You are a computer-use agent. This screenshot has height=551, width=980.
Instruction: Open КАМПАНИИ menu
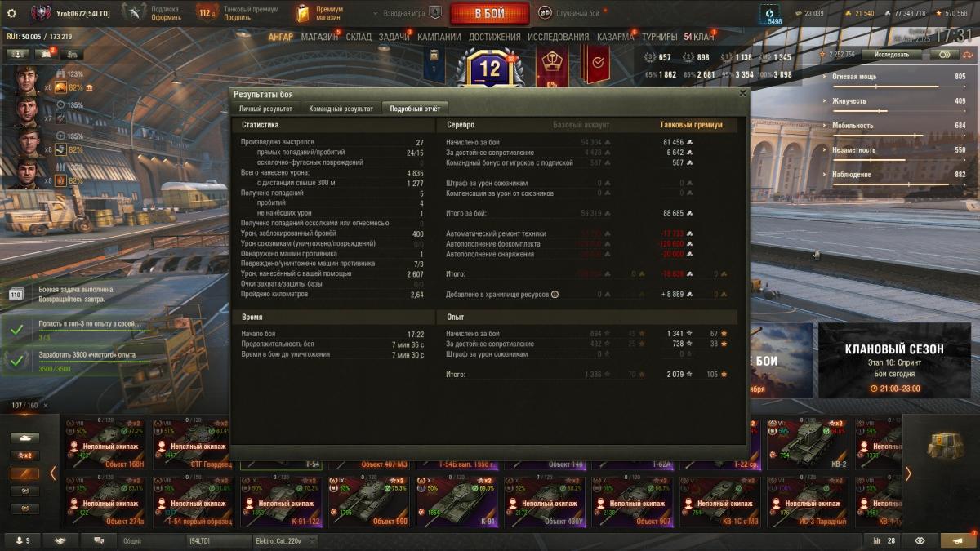(x=441, y=37)
